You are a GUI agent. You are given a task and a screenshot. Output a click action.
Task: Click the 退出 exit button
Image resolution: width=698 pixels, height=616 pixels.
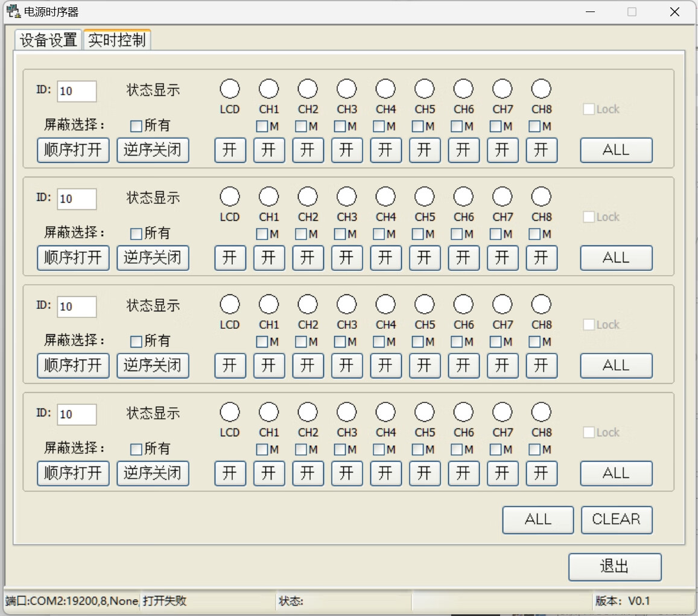click(615, 567)
